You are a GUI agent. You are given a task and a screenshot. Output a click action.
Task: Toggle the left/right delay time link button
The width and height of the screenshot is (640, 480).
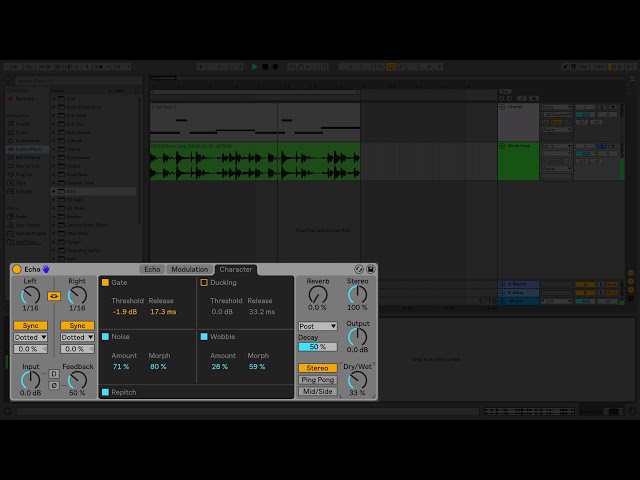(54, 296)
